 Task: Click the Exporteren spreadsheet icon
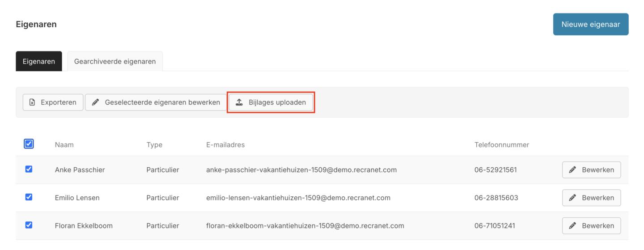pos(32,102)
